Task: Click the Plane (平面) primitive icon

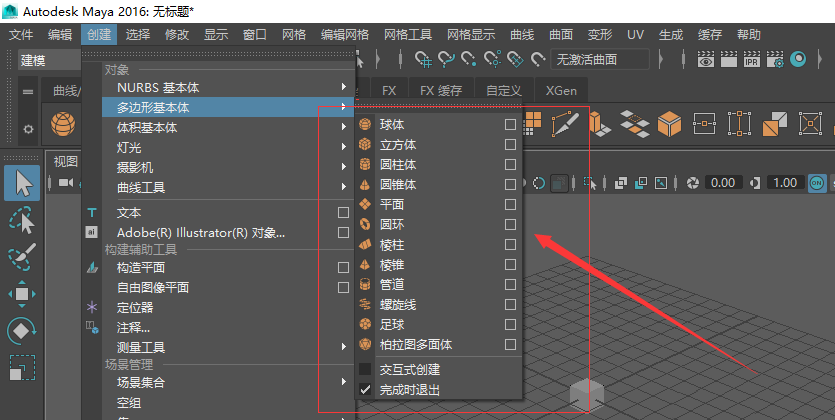Action: [x=365, y=204]
